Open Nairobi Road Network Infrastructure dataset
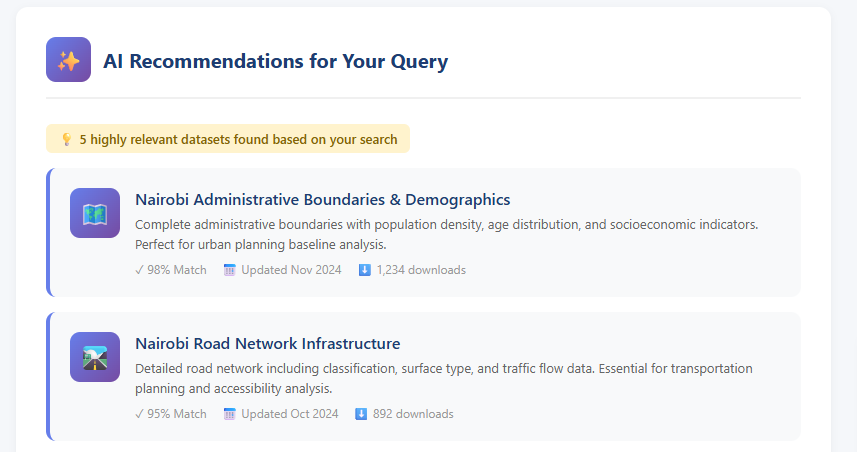Viewport: 857px width, 452px height. pos(268,343)
